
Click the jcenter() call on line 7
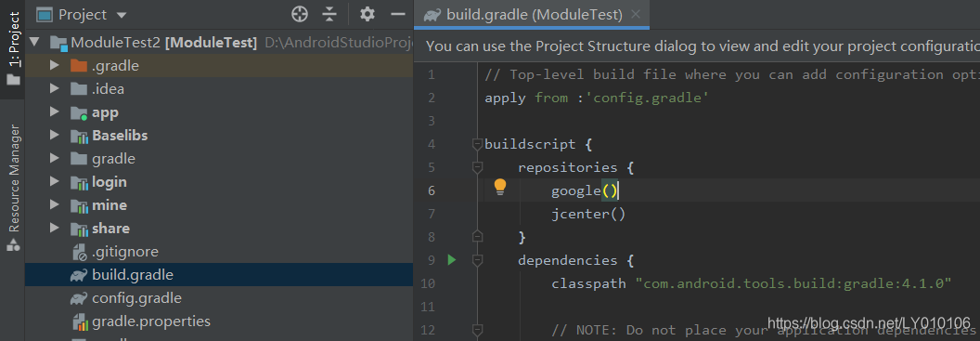[588, 214]
